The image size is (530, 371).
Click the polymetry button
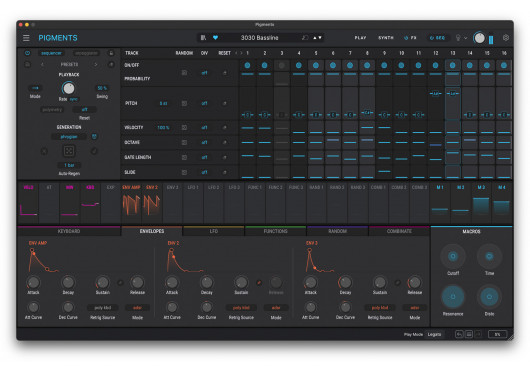tap(52, 109)
